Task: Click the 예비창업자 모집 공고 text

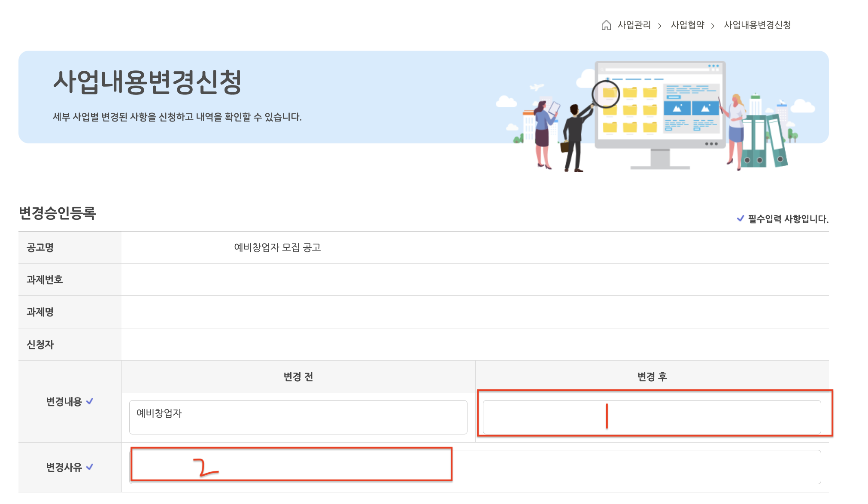Action: pos(277,248)
